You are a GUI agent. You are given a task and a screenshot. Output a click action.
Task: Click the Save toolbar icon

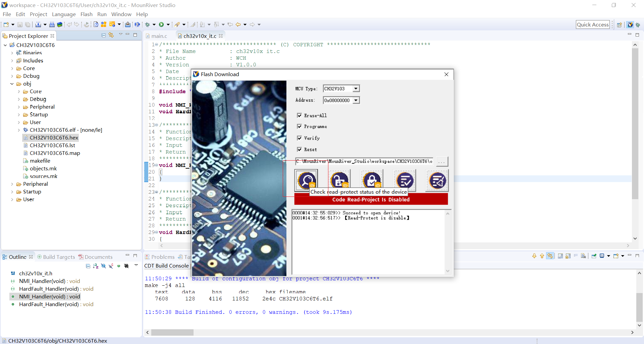[19, 24]
